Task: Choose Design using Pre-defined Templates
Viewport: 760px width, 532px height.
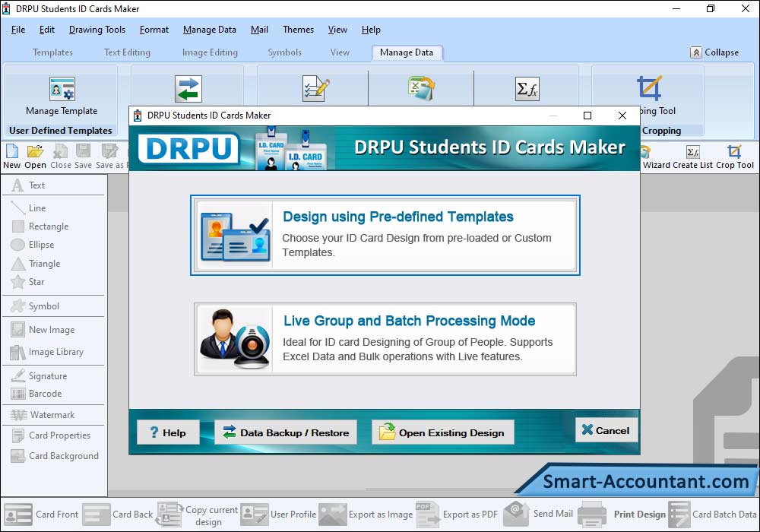Action: coord(385,235)
